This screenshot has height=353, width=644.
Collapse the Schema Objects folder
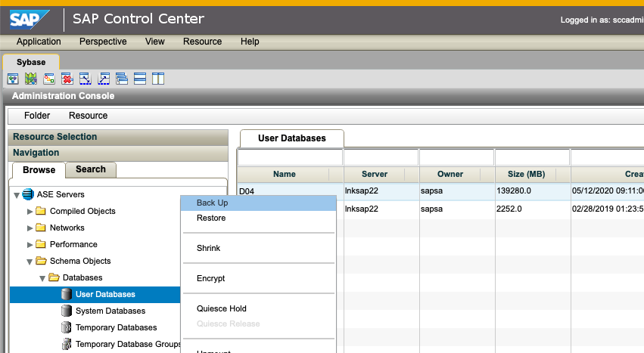tap(30, 262)
